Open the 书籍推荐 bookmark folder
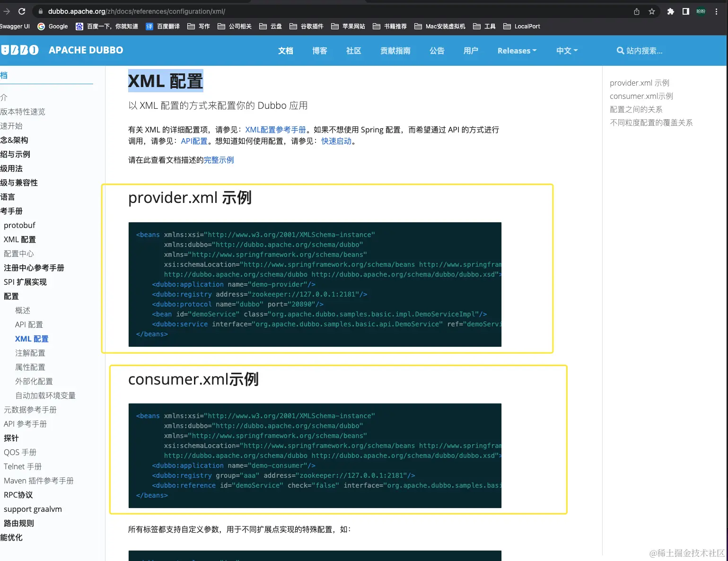Screen dimensions: 728x561 tap(390, 26)
